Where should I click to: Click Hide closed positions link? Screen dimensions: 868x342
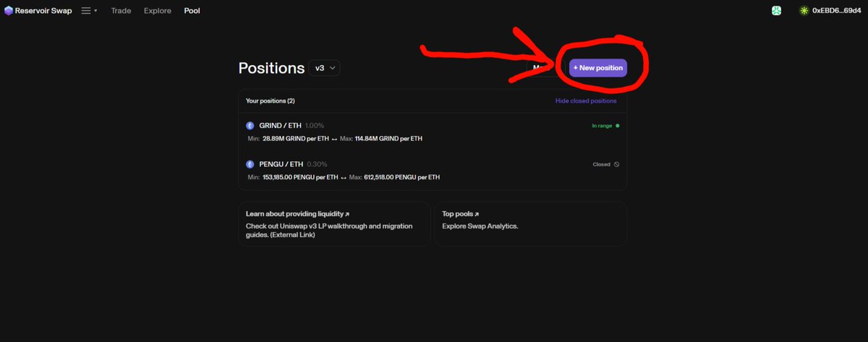[x=586, y=101]
